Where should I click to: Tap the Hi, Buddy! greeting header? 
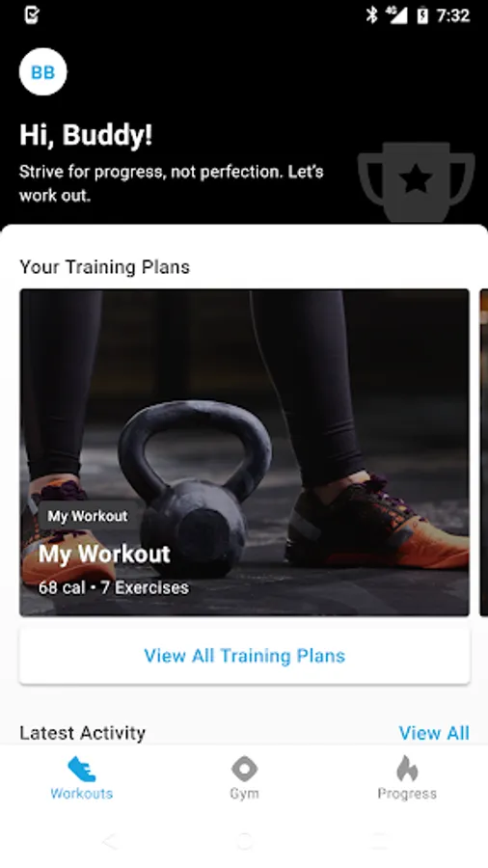pyautogui.click(x=86, y=135)
